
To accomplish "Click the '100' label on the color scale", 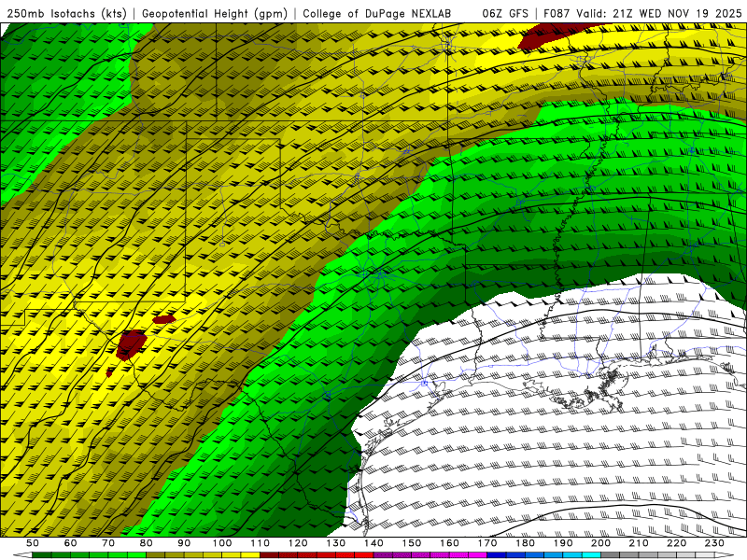I will [222, 543].
